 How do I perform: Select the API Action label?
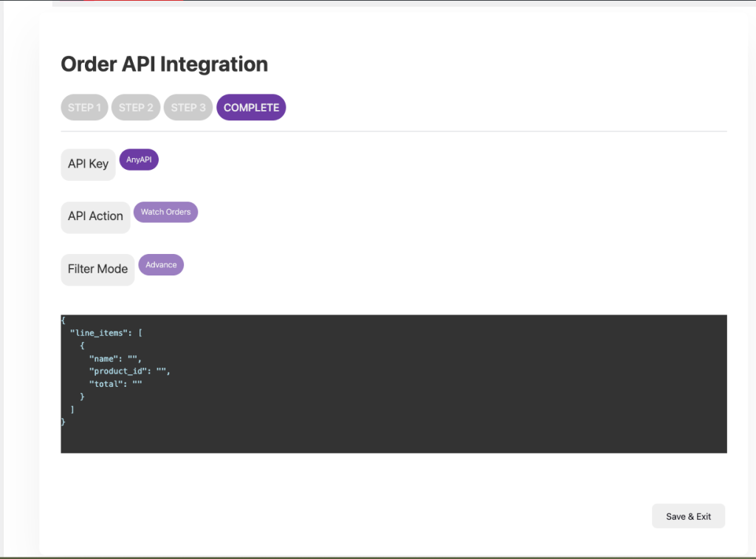[x=95, y=216]
